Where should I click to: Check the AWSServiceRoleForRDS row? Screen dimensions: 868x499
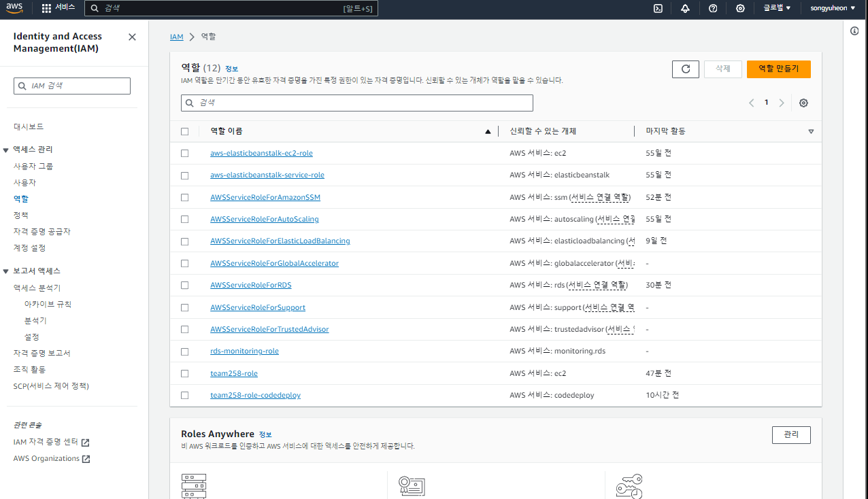[184, 285]
